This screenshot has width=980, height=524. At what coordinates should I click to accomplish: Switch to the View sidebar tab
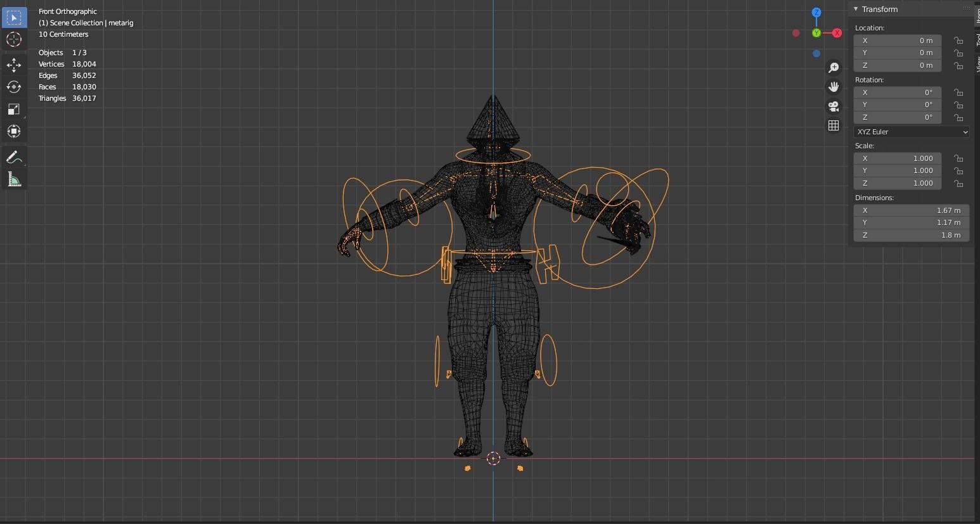[x=977, y=64]
